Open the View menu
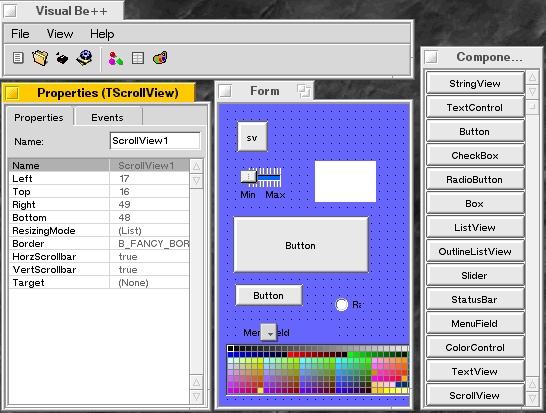The image size is (546, 413). (x=60, y=34)
